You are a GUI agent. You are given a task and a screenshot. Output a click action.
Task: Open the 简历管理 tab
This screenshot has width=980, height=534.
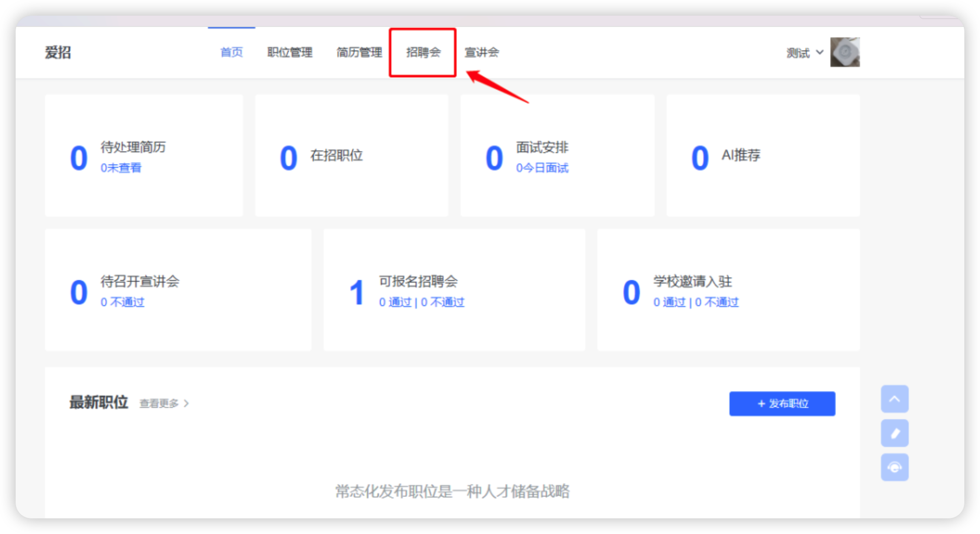(359, 53)
